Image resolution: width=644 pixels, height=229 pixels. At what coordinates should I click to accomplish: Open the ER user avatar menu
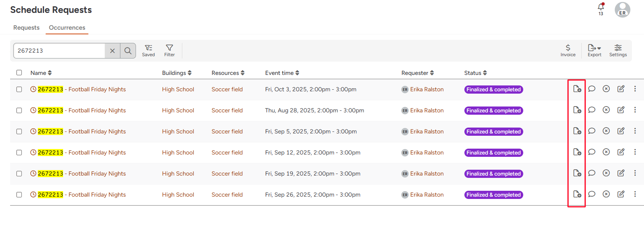[x=622, y=10]
